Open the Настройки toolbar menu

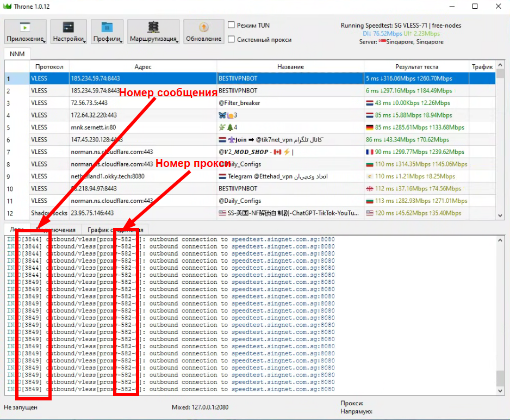(69, 32)
